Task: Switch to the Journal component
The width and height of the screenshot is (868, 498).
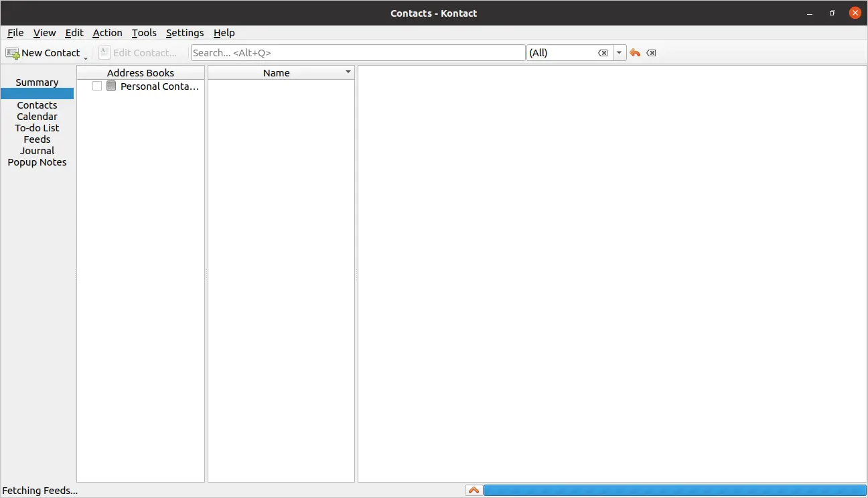Action: [x=38, y=151]
